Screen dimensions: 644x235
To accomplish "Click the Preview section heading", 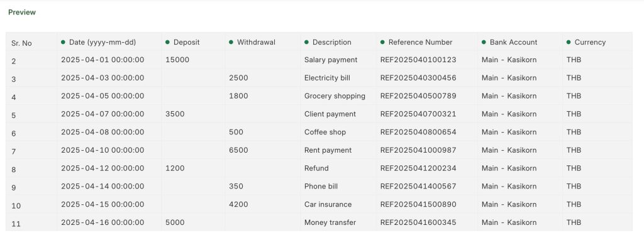I will (x=22, y=13).
